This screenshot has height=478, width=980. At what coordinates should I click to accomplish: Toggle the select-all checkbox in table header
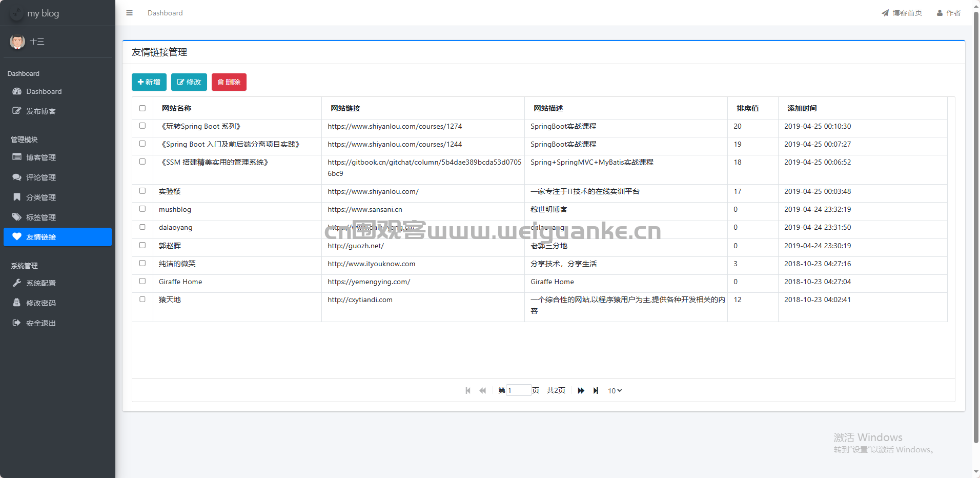[142, 108]
